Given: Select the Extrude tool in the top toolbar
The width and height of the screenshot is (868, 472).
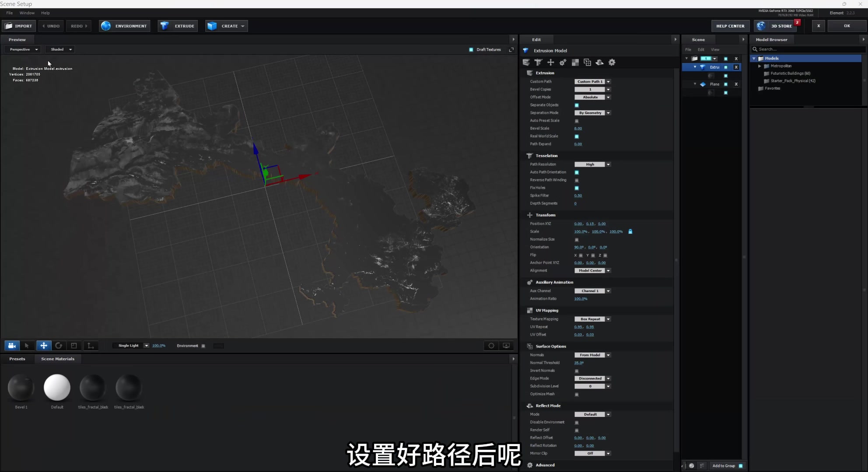Looking at the screenshot, I should [178, 26].
